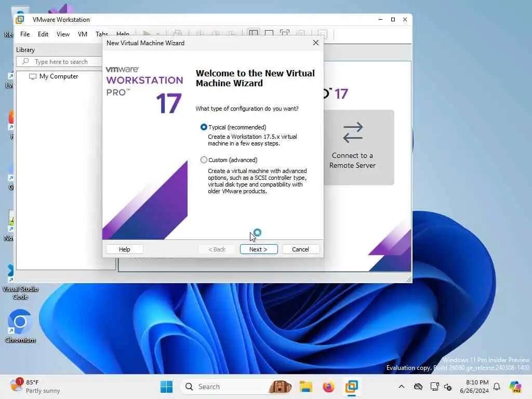The image size is (532, 399).
Task: Click the green Power On toolbar icon
Action: 147,33
